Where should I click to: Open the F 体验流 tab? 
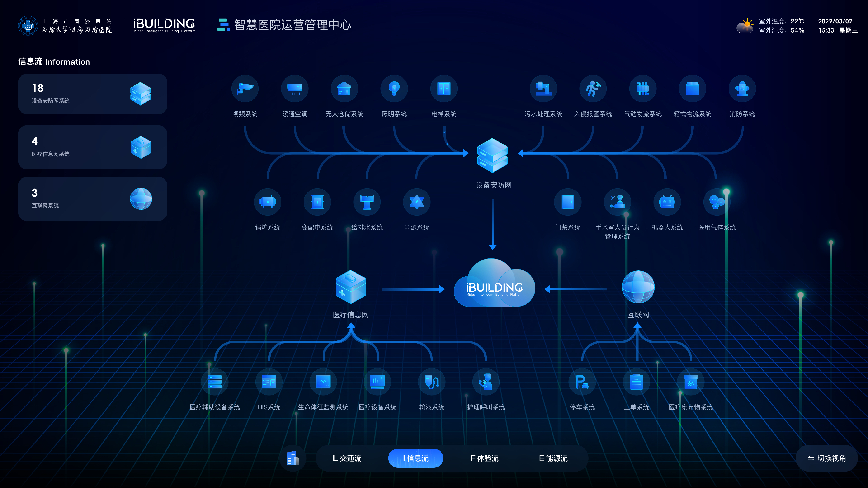(x=484, y=458)
